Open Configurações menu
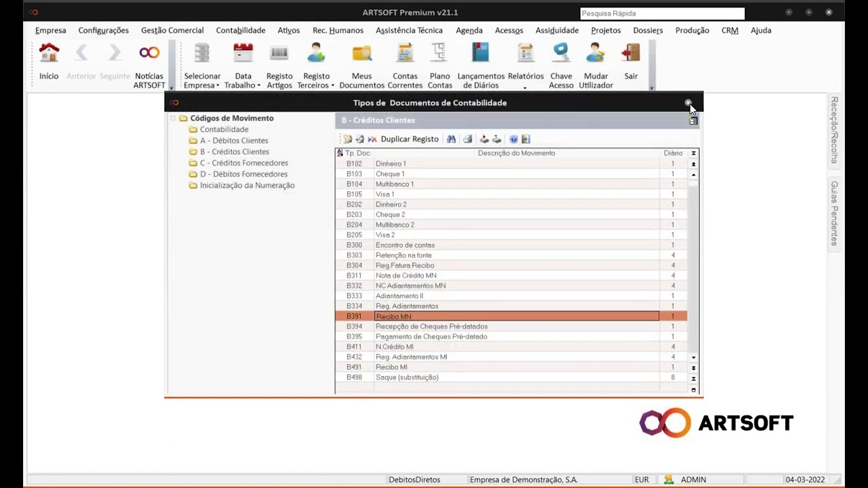The width and height of the screenshot is (868, 488). pos(103,30)
